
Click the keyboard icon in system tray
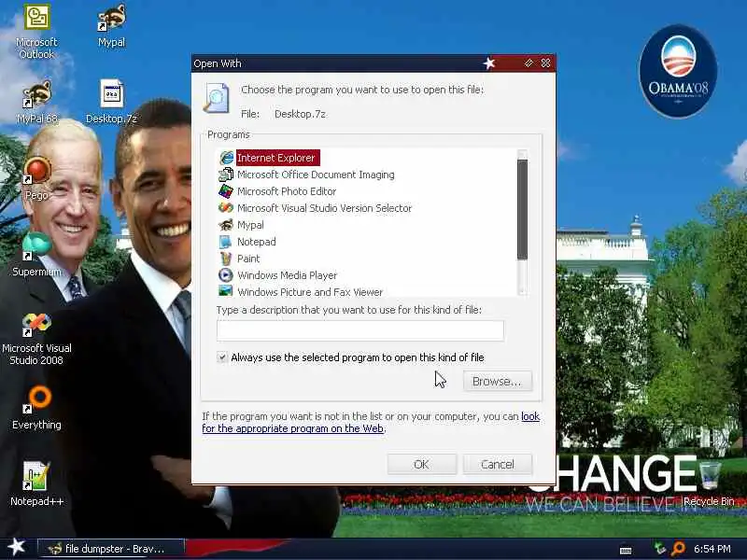click(x=626, y=550)
